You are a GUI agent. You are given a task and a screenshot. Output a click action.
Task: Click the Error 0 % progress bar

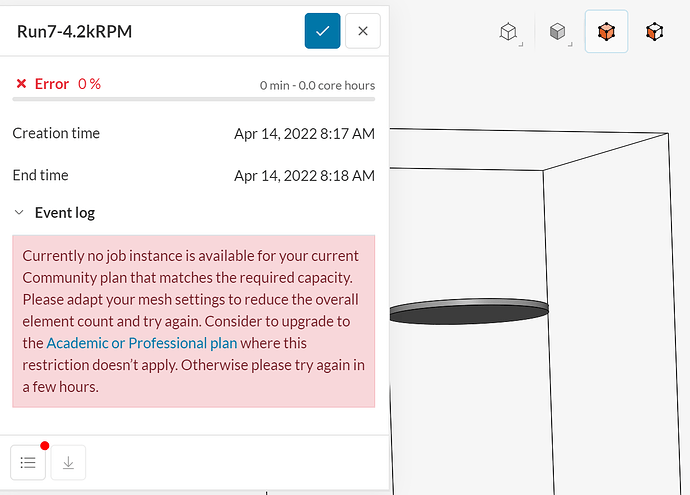click(194, 99)
